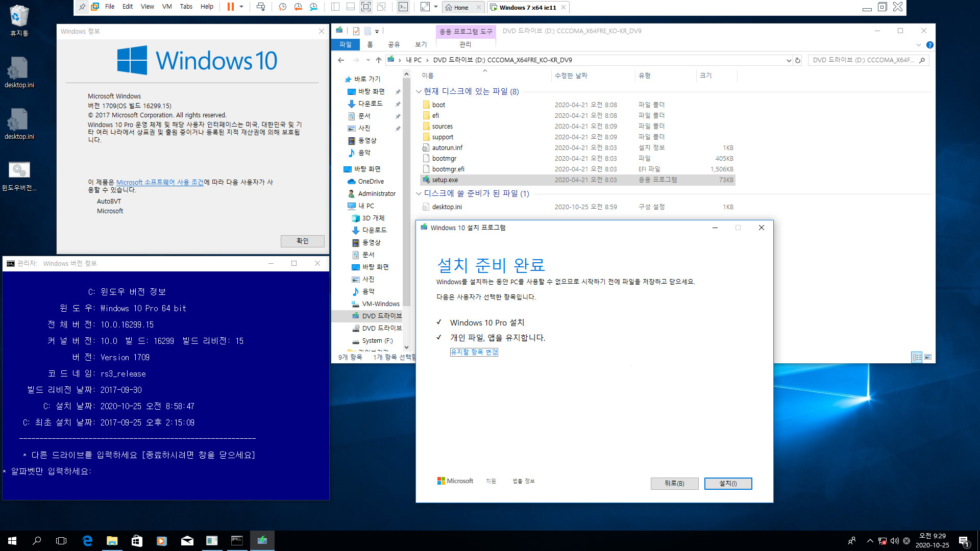
Task: Collapse the '현재 디스크에 있는 파일' group
Action: 419,91
